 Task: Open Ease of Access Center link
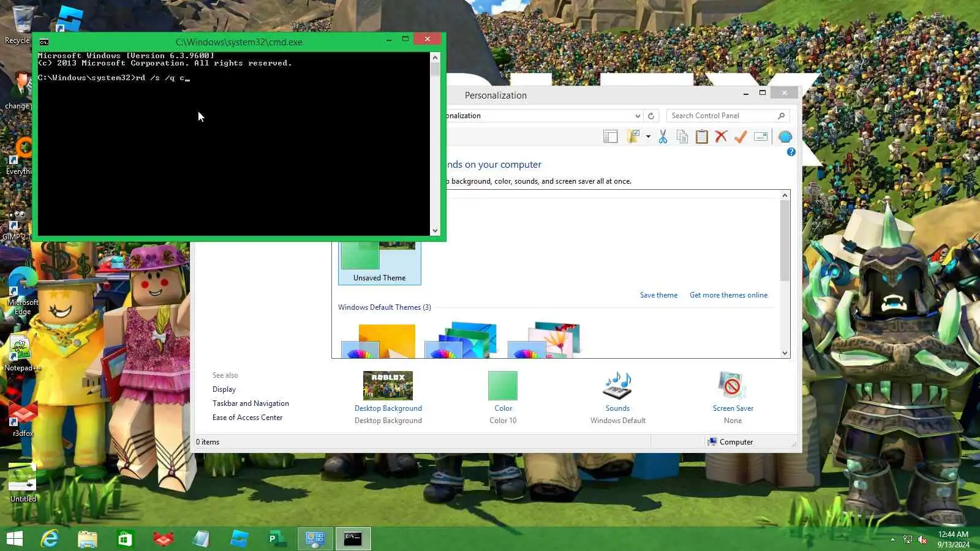tap(247, 418)
